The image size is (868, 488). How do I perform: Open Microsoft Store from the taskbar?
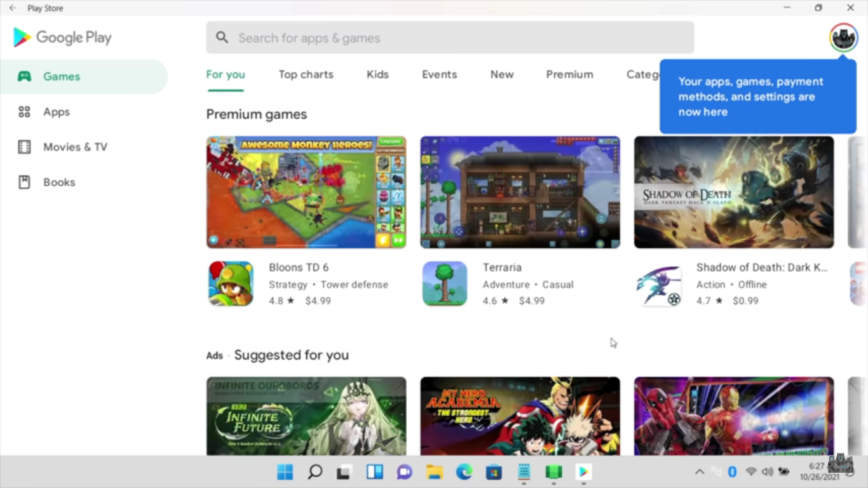click(494, 472)
